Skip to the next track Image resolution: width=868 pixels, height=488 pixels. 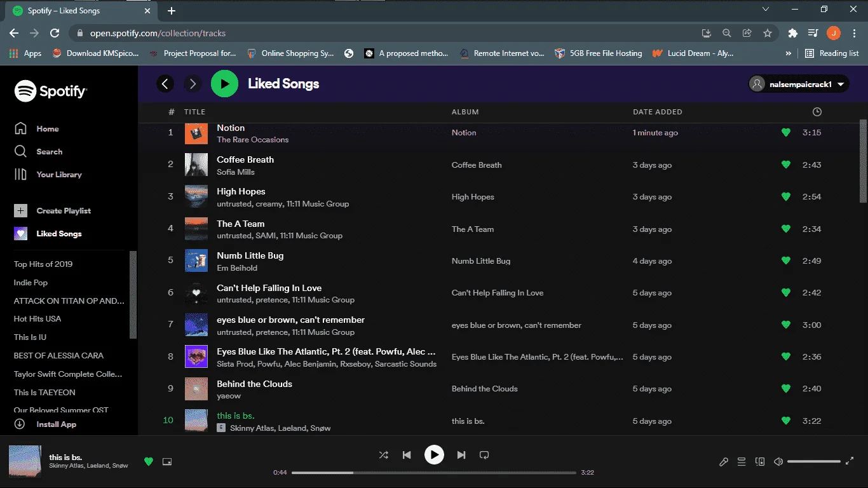[461, 455]
